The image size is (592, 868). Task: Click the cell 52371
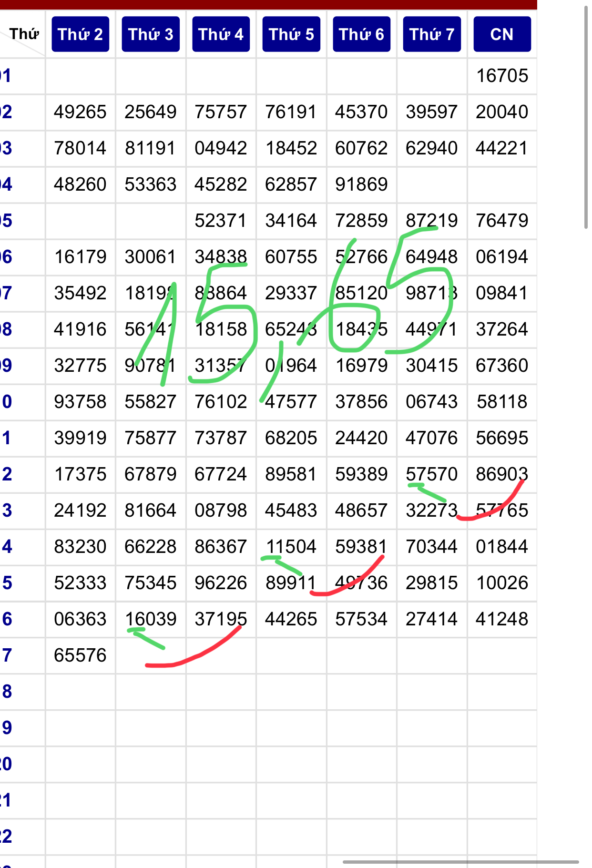[x=221, y=221]
